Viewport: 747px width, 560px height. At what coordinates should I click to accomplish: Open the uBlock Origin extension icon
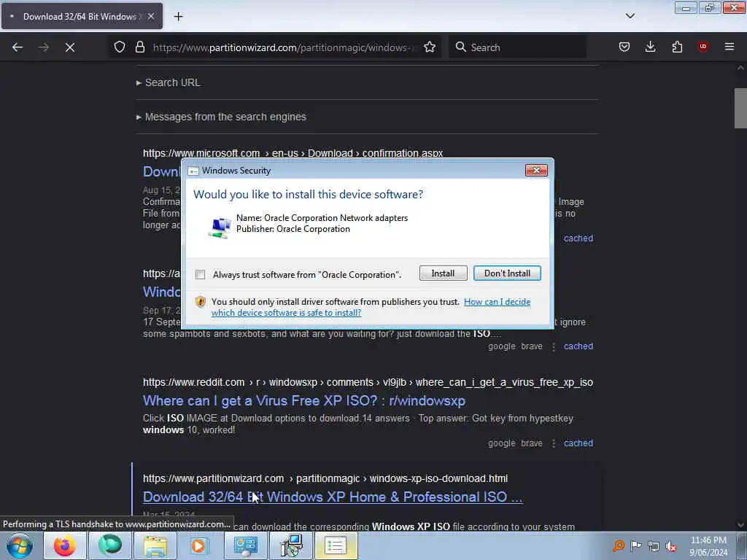click(x=703, y=47)
